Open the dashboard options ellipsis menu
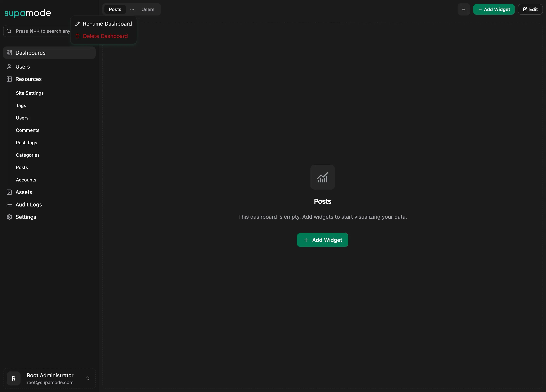The width and height of the screenshot is (546, 392). coord(132,9)
